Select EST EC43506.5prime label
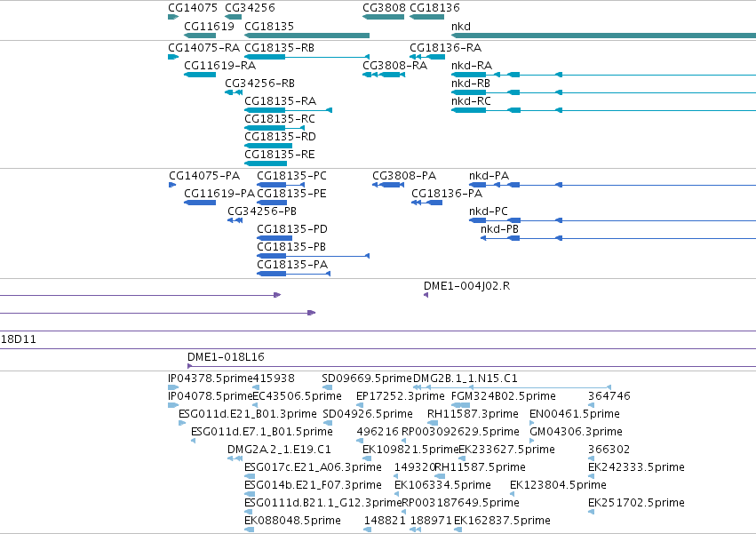 point(297,397)
